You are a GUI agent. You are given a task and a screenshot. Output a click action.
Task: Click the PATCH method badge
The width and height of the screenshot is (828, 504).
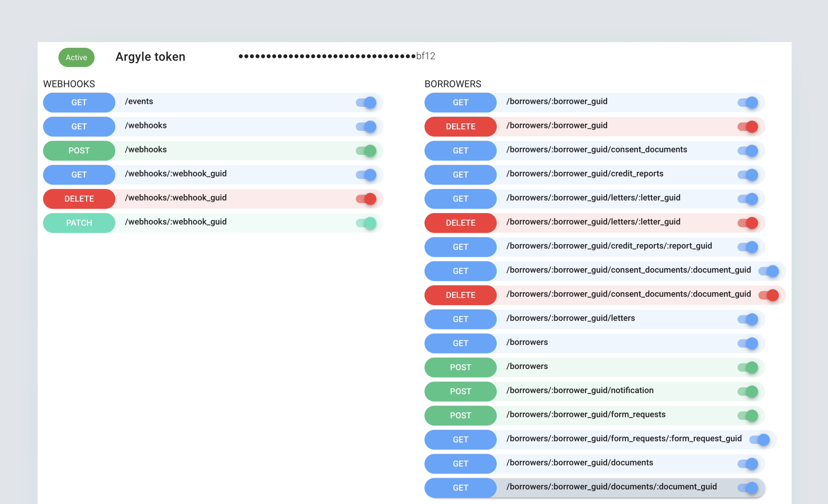click(x=79, y=223)
